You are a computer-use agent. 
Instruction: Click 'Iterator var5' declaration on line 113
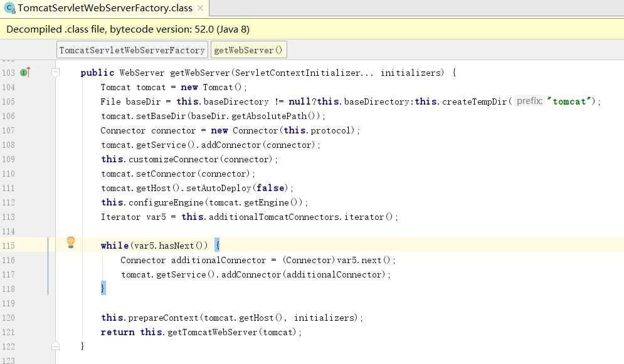click(x=134, y=217)
